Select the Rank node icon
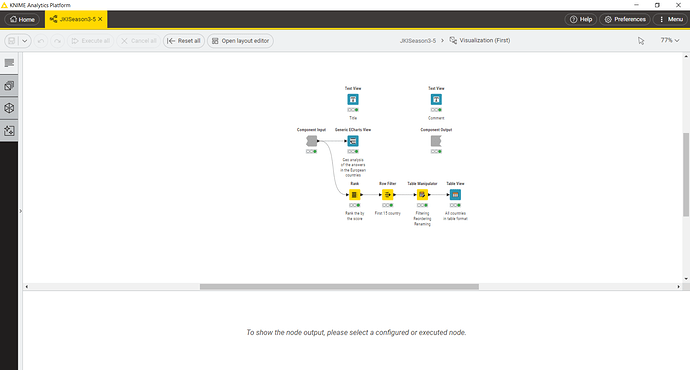The height and width of the screenshot is (370, 690). point(355,194)
